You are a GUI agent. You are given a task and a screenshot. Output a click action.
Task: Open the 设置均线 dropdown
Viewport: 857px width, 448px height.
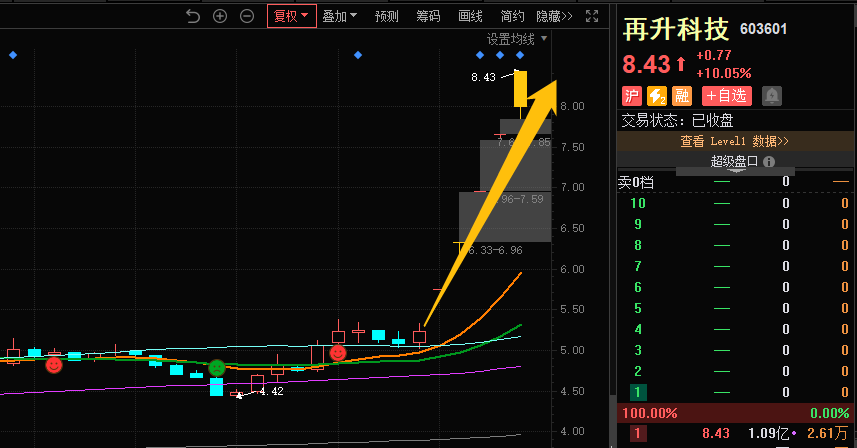pyautogui.click(x=516, y=39)
